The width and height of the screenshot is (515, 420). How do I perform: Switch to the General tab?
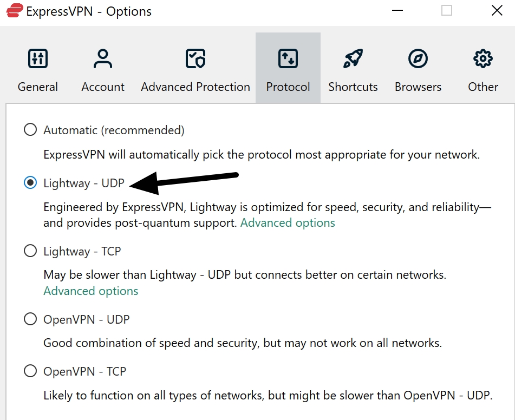click(x=37, y=68)
